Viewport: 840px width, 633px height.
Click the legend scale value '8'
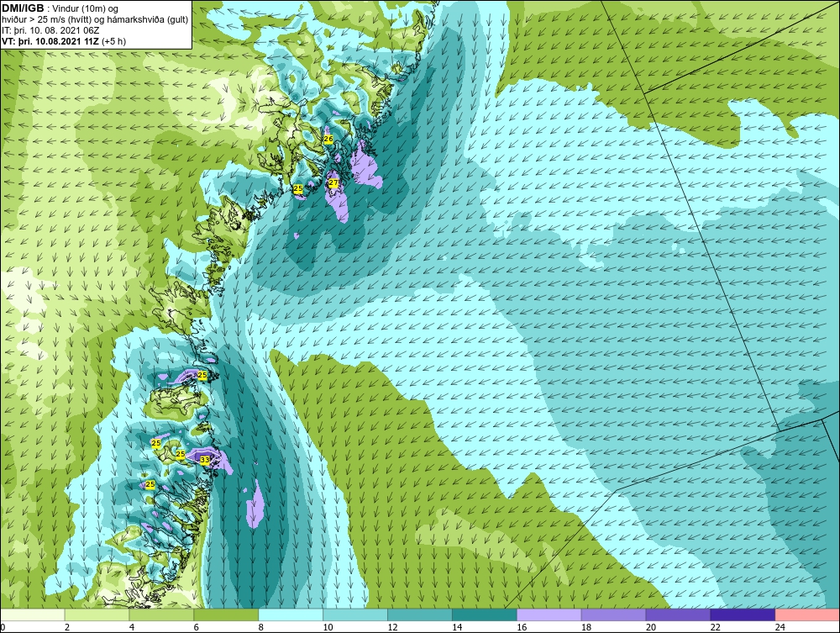[261, 627]
